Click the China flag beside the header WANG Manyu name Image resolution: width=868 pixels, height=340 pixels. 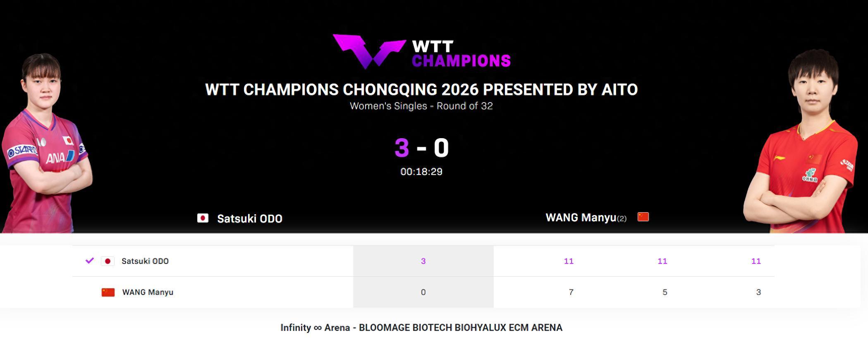coord(643,217)
